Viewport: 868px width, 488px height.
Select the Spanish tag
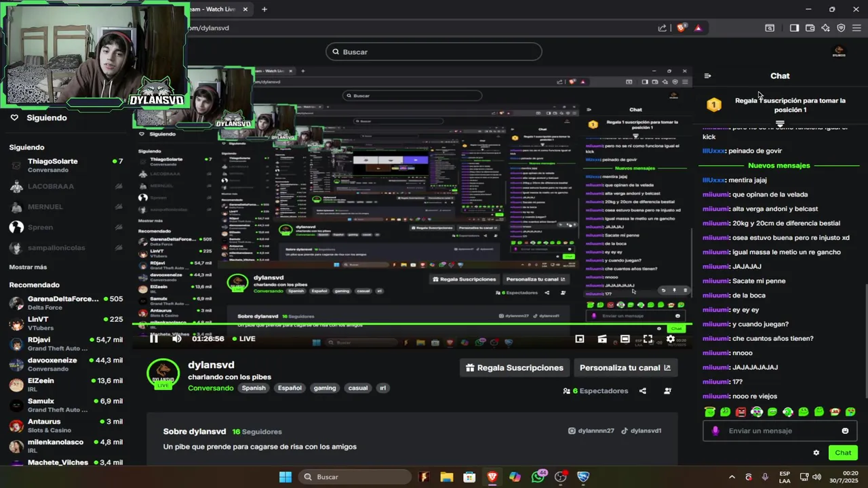254,388
